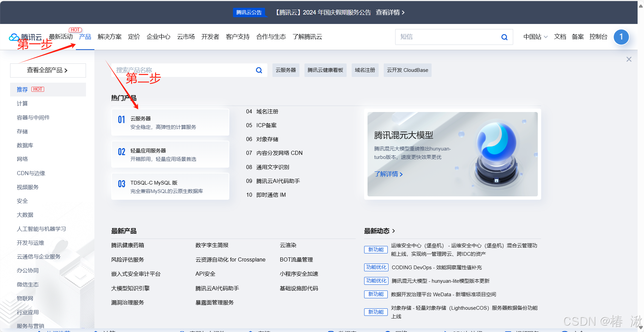Open the 08 通用文字识别 product

coord(267,167)
